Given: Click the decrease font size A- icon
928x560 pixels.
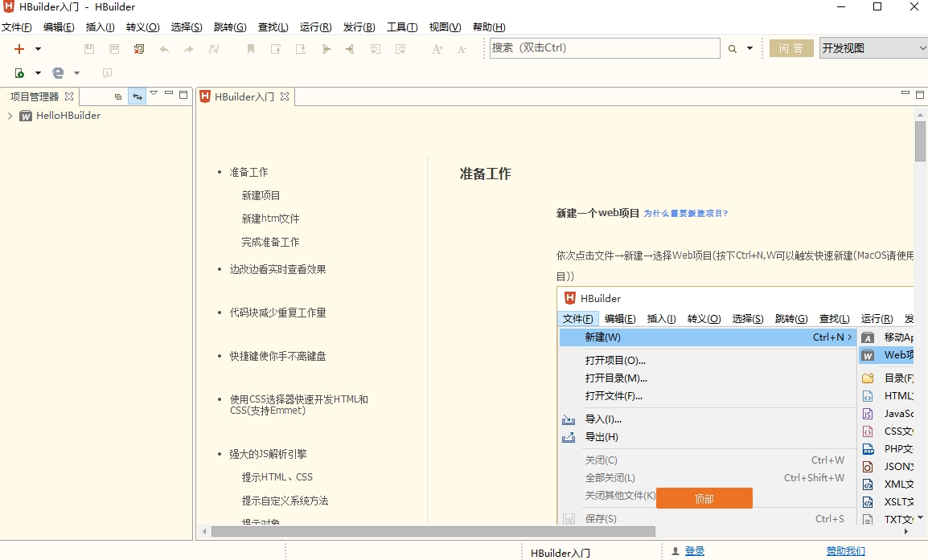Looking at the screenshot, I should [462, 49].
